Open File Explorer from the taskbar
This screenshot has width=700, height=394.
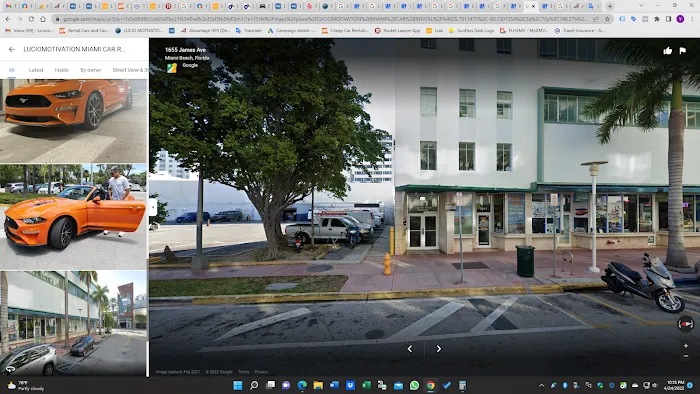(318, 385)
